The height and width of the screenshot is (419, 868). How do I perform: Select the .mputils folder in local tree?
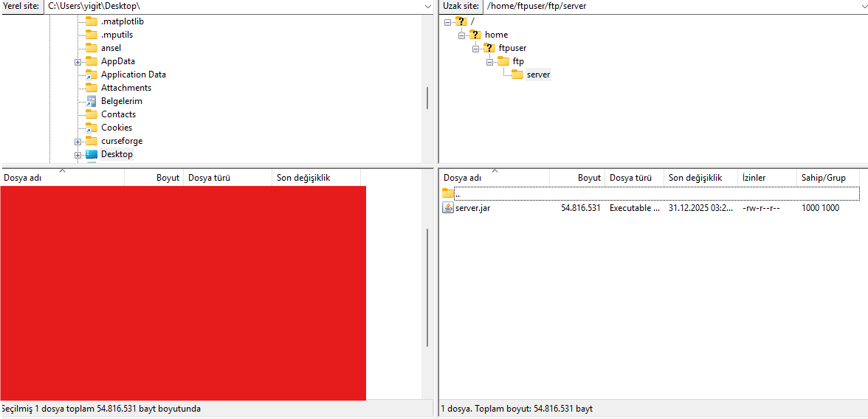click(x=117, y=35)
